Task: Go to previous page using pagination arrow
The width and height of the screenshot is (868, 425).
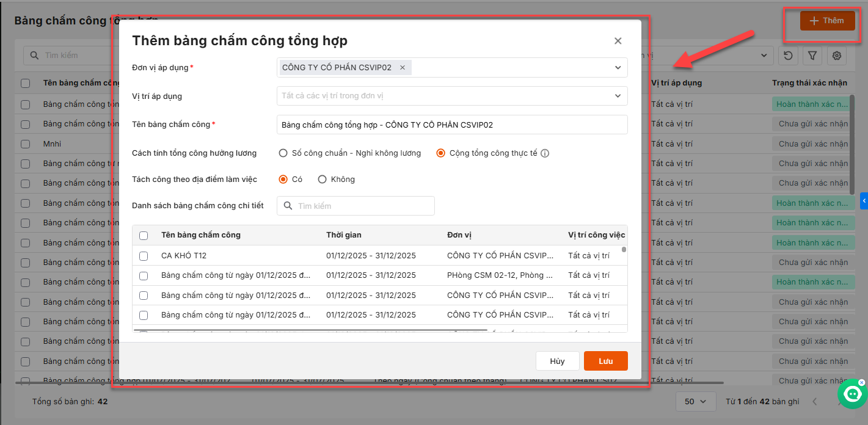Action: point(814,402)
